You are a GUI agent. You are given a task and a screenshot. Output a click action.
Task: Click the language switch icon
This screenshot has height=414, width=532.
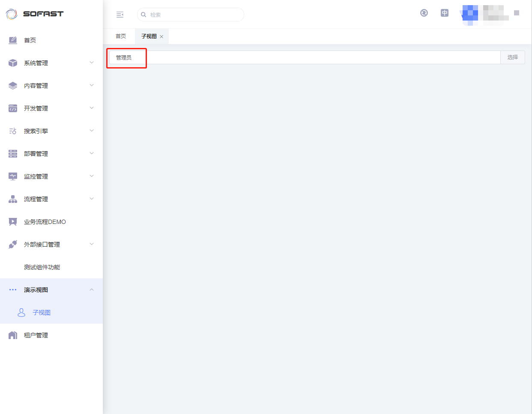point(445,13)
